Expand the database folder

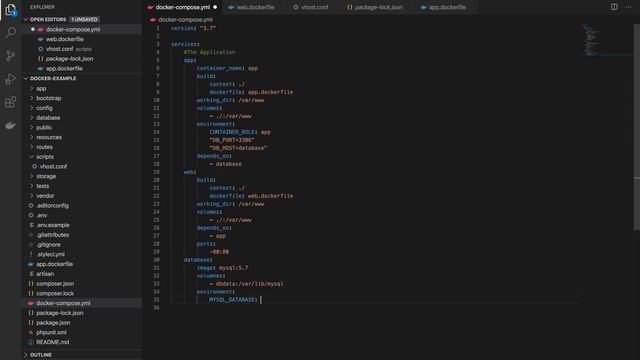point(82,118)
